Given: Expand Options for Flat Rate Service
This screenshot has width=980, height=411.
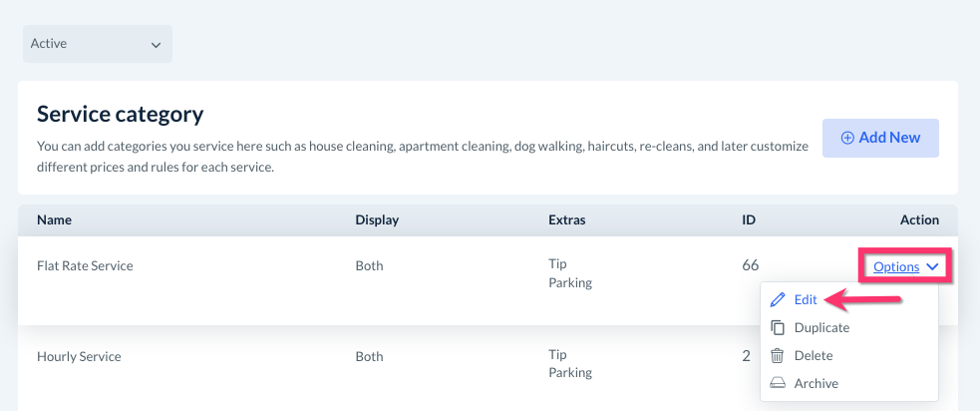Looking at the screenshot, I should pos(896,266).
